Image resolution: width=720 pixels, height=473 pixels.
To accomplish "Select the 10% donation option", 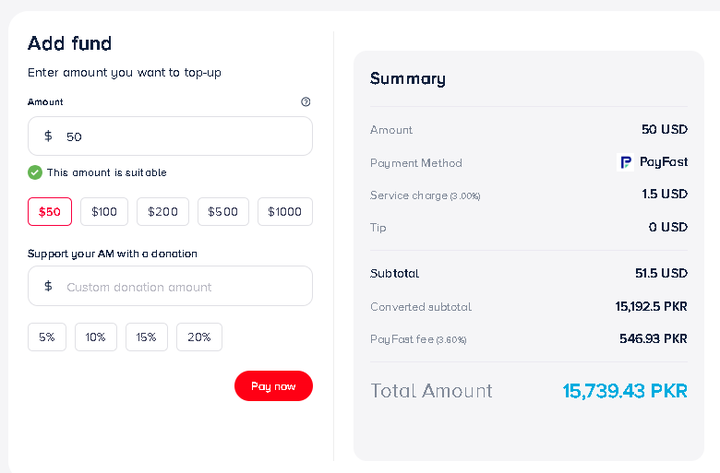I will [x=96, y=337].
